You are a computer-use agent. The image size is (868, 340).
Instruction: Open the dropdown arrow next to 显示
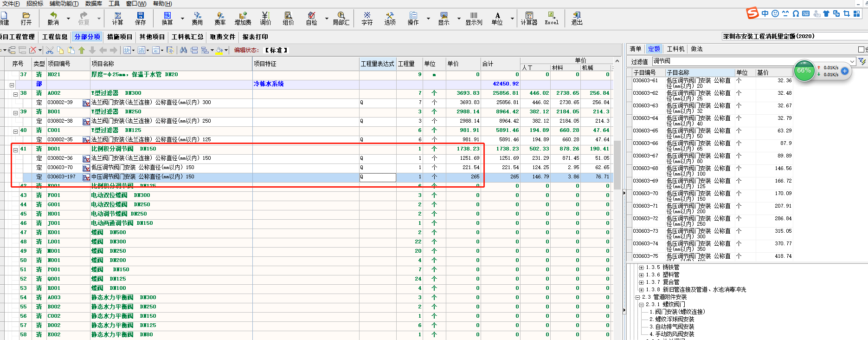(459, 19)
